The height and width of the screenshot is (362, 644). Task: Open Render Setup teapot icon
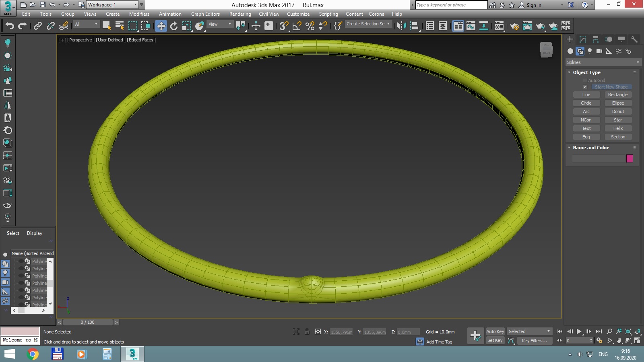(514, 26)
